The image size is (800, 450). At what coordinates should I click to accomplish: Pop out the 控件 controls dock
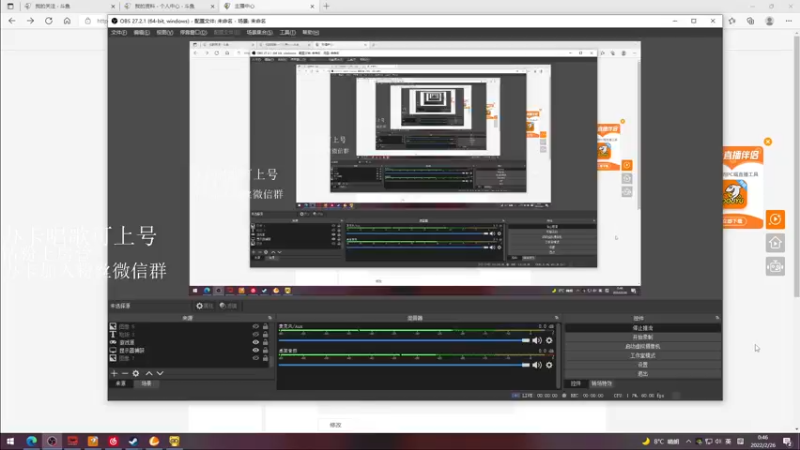click(x=717, y=318)
